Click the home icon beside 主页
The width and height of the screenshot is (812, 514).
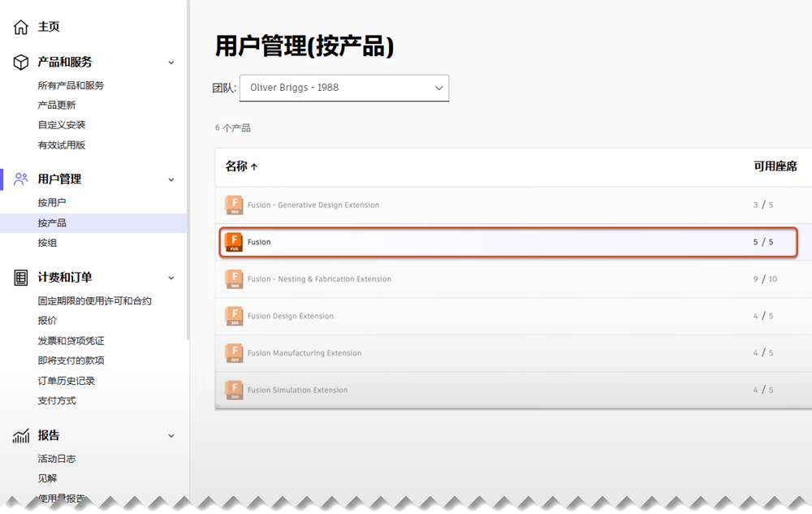[x=21, y=27]
